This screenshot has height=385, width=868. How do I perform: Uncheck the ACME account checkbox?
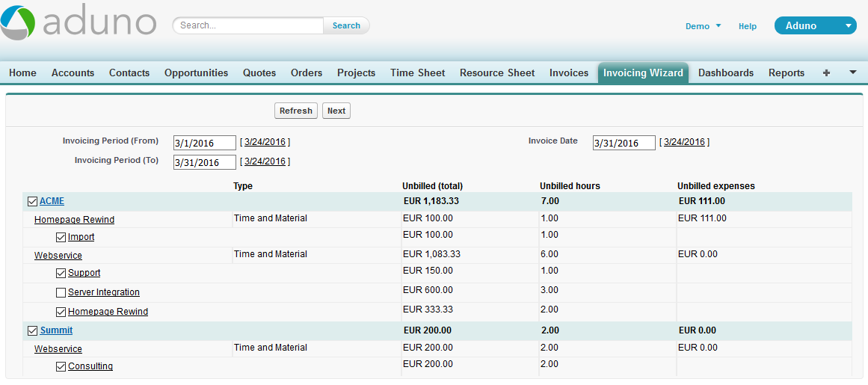point(32,201)
